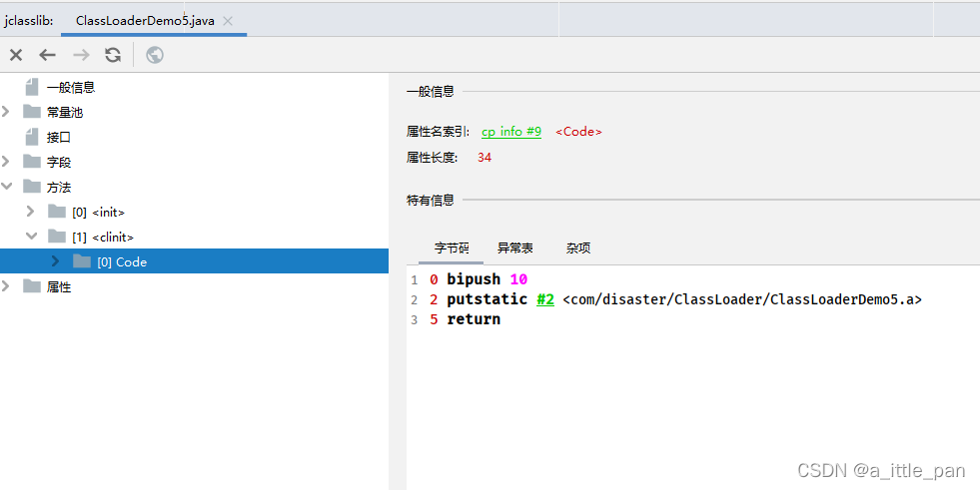980x490 pixels.
Task: Switch to the 异常表 tab
Action: (x=515, y=248)
